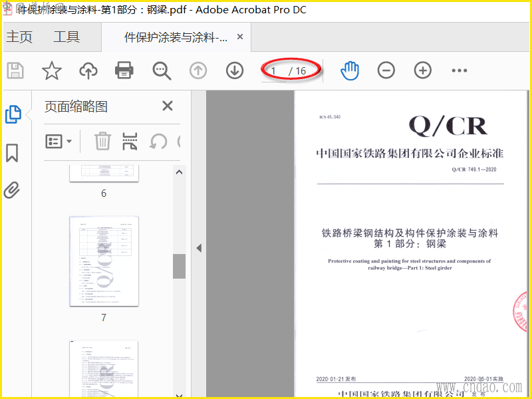Screen dimensions: 532x399
Task: Open the Bookmarks sidebar panel
Action: 12,153
